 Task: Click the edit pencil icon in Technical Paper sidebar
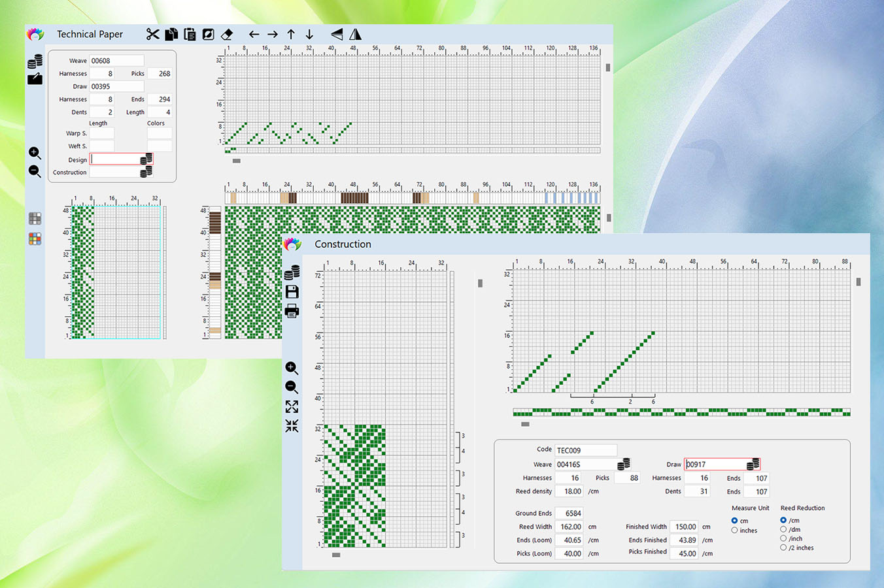point(35,79)
